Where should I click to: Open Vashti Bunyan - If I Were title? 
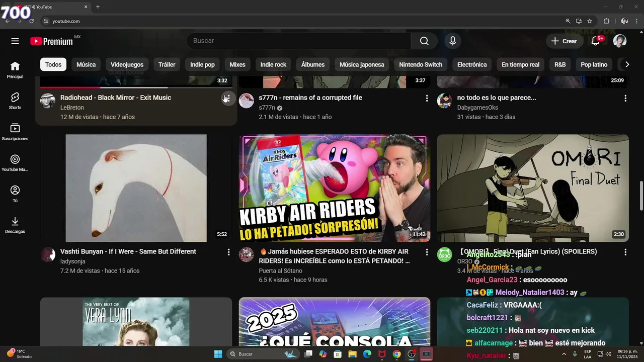coord(128,251)
